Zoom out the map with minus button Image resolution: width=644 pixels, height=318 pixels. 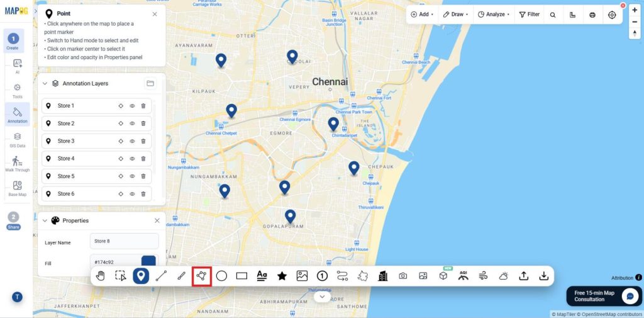coord(635,22)
